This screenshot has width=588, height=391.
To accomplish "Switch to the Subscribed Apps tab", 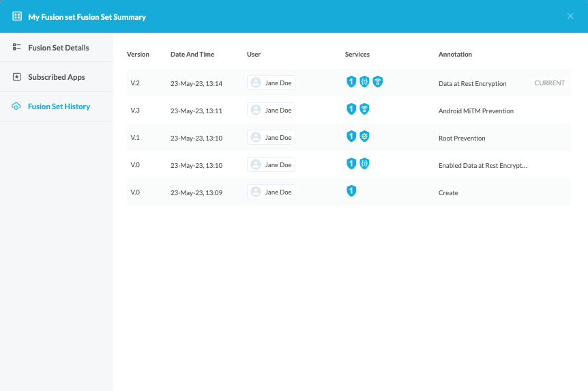I will point(56,77).
